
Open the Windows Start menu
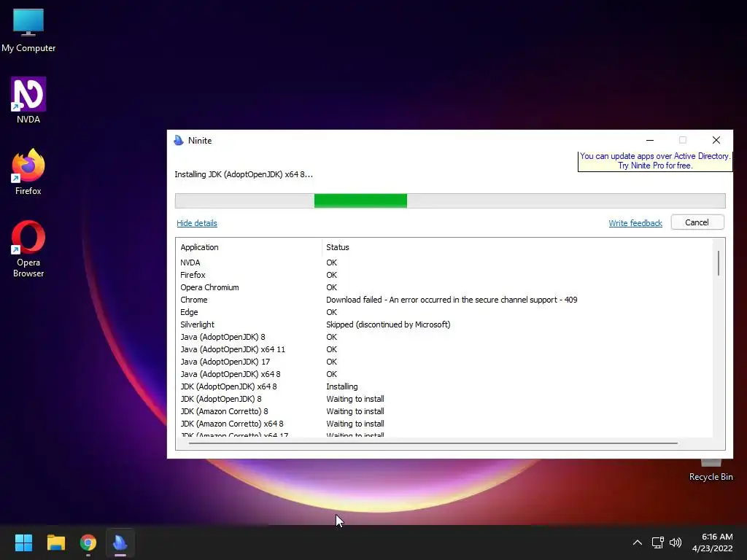click(23, 542)
